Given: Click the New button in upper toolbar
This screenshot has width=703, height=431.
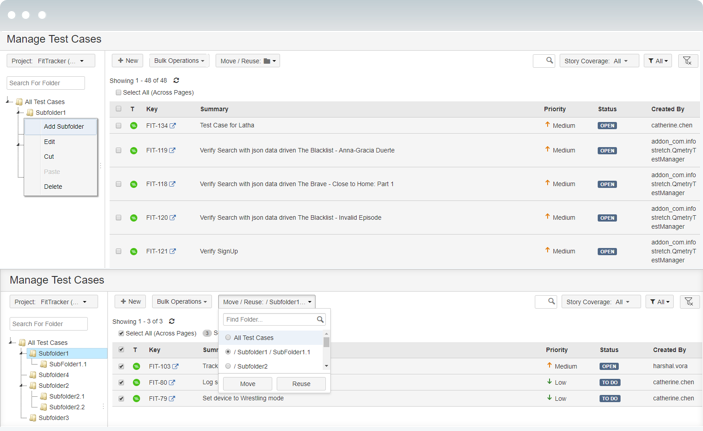Looking at the screenshot, I should point(128,61).
